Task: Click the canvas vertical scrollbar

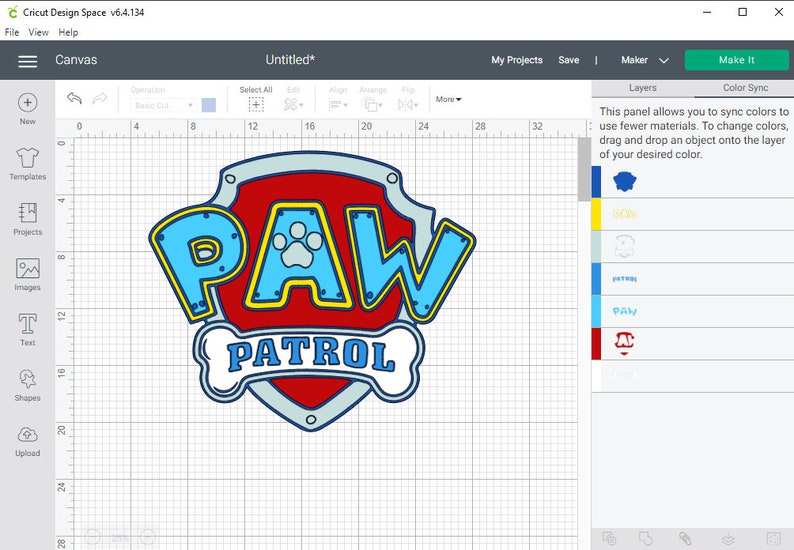Action: point(584,169)
